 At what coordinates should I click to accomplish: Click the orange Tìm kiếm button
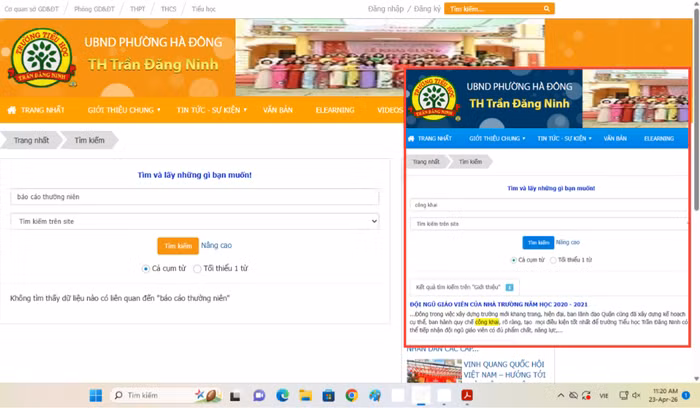coord(178,246)
